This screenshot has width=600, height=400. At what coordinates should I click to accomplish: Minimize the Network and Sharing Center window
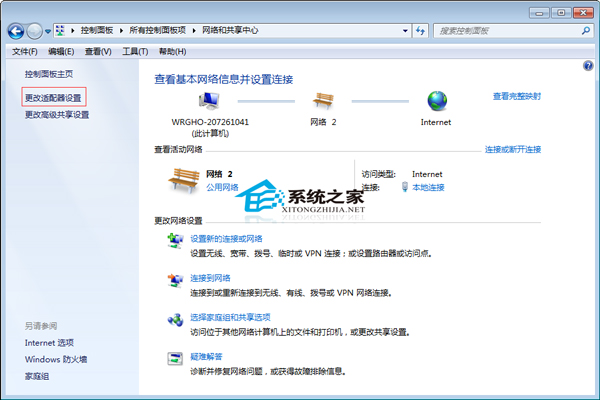[540, 13]
